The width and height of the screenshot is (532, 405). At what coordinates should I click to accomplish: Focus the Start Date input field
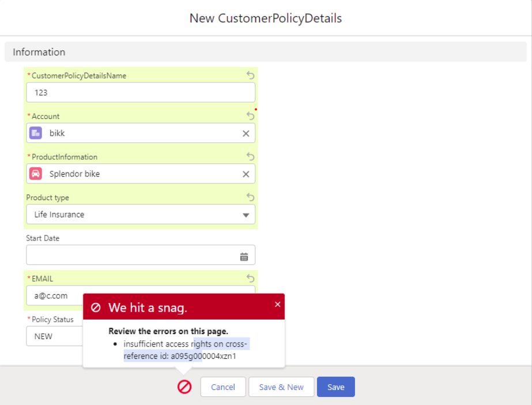(x=141, y=255)
